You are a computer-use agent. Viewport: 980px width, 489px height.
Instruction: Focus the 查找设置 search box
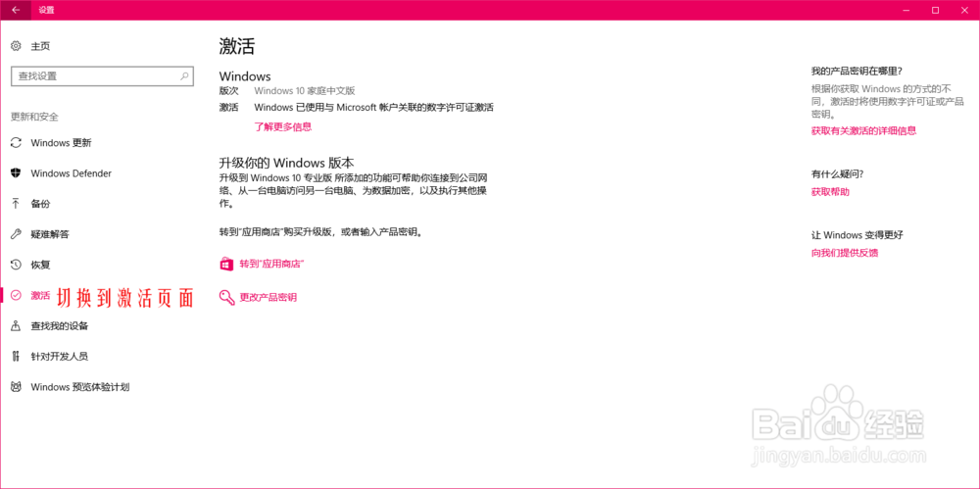pos(103,76)
